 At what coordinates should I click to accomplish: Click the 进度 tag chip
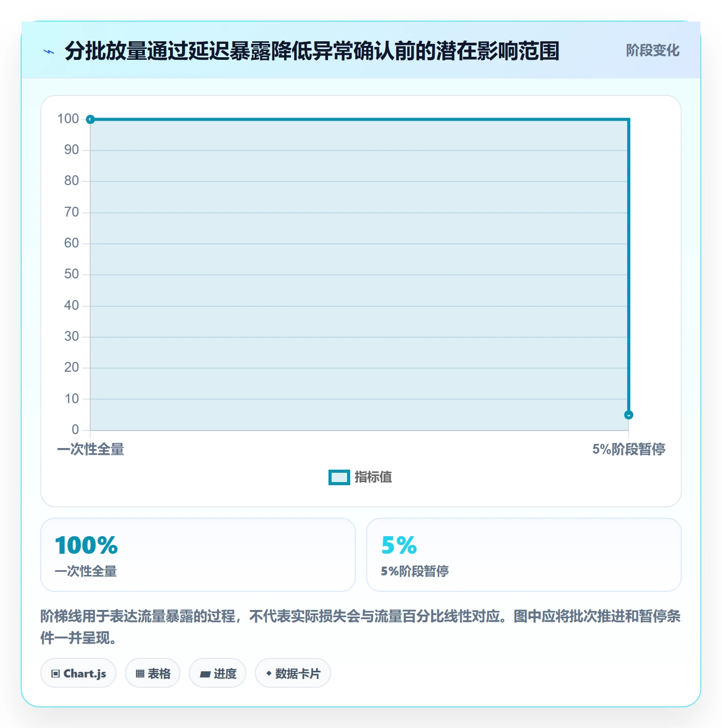[x=218, y=673]
